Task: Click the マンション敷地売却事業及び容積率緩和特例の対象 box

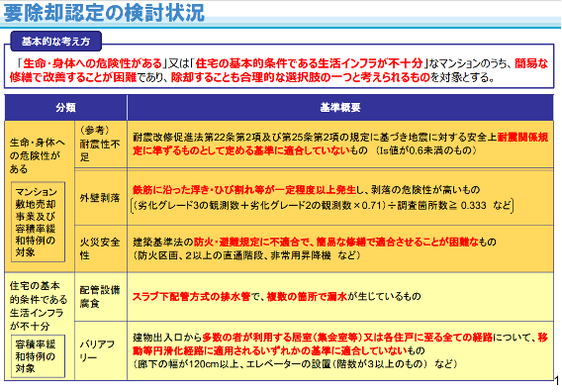Action: pos(38,222)
